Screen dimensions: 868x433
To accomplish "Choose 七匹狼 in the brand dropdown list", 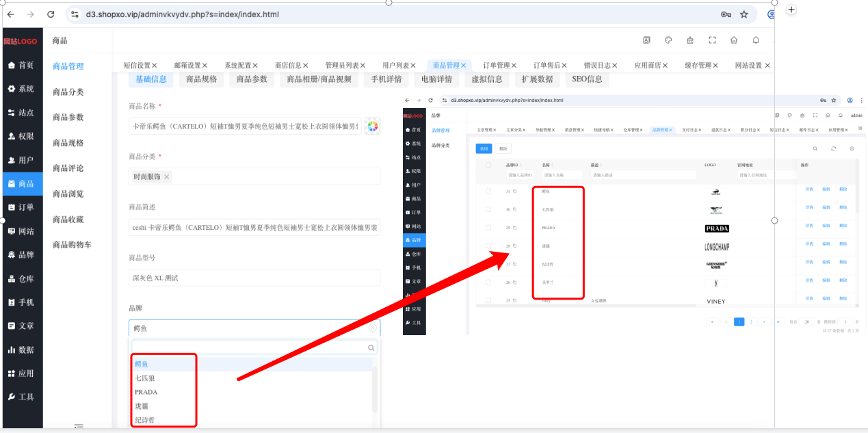I will (x=144, y=378).
